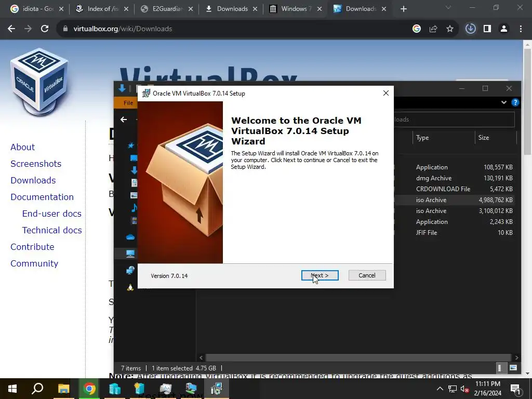Open the End-user docs link

tap(52, 214)
